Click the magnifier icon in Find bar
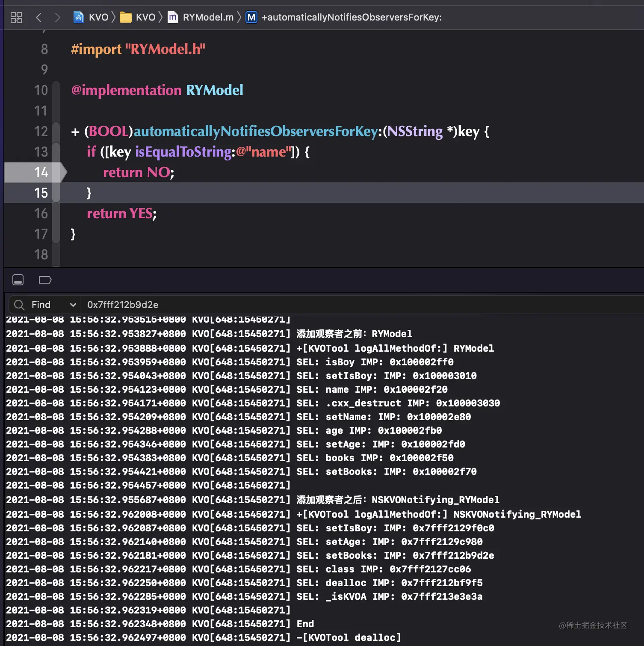644x646 pixels. pos(19,305)
